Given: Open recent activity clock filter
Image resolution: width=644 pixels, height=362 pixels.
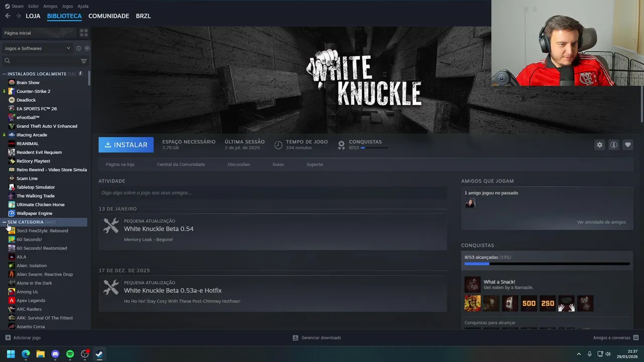Looking at the screenshot, I should tap(78, 48).
